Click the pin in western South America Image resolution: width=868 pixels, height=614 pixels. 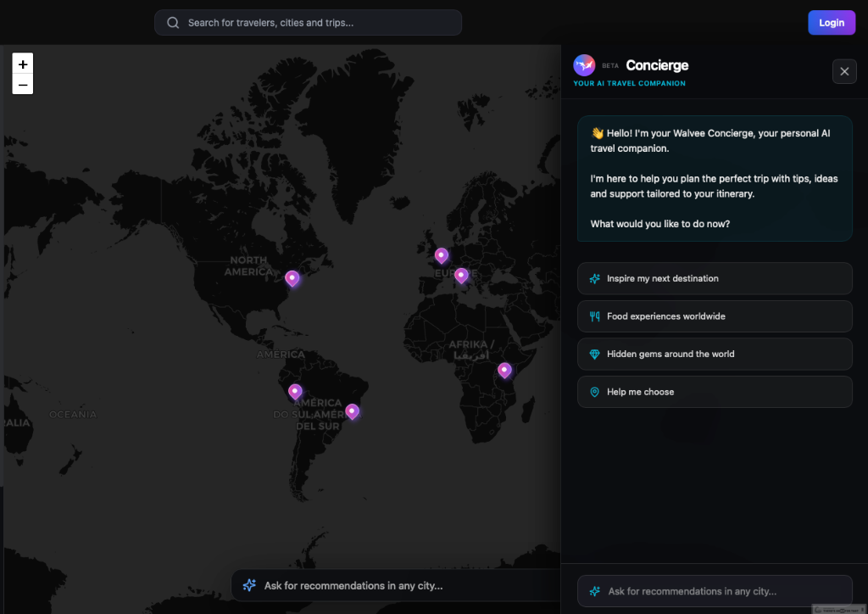tap(295, 392)
